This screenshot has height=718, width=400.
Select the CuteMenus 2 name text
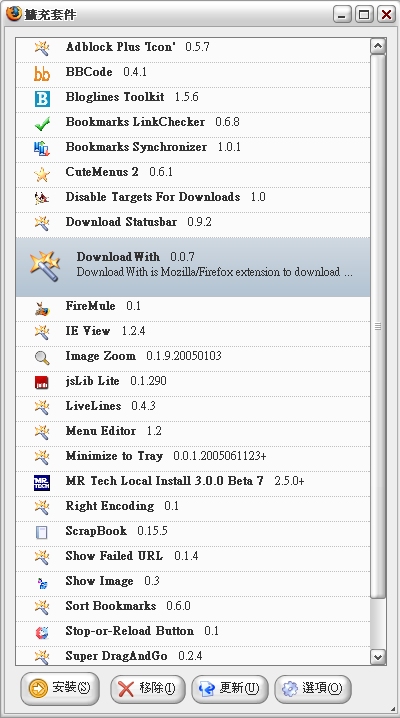point(102,172)
